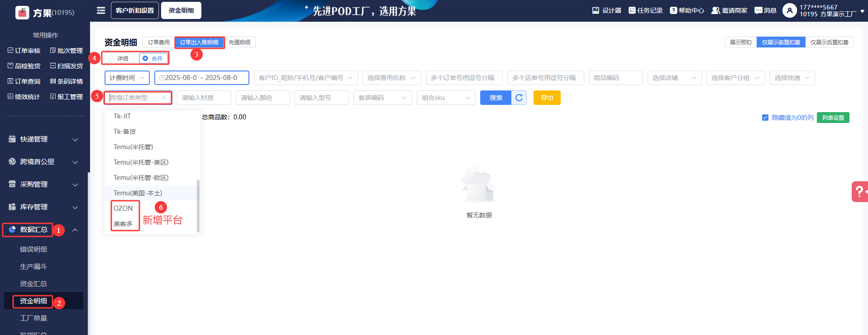The width and height of the screenshot is (868, 335).
Task: Open 任务记录 task records icon
Action: (632, 10)
